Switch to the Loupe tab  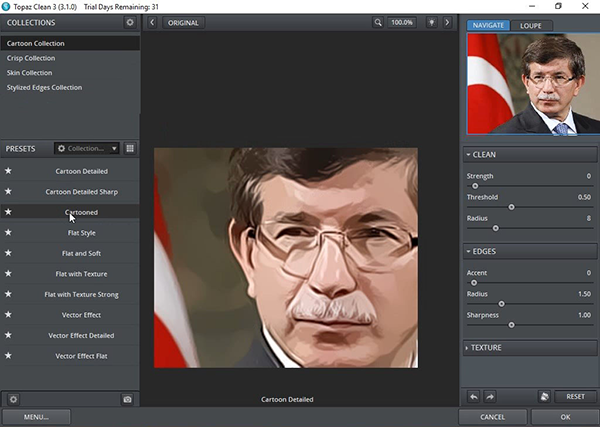[x=530, y=25]
